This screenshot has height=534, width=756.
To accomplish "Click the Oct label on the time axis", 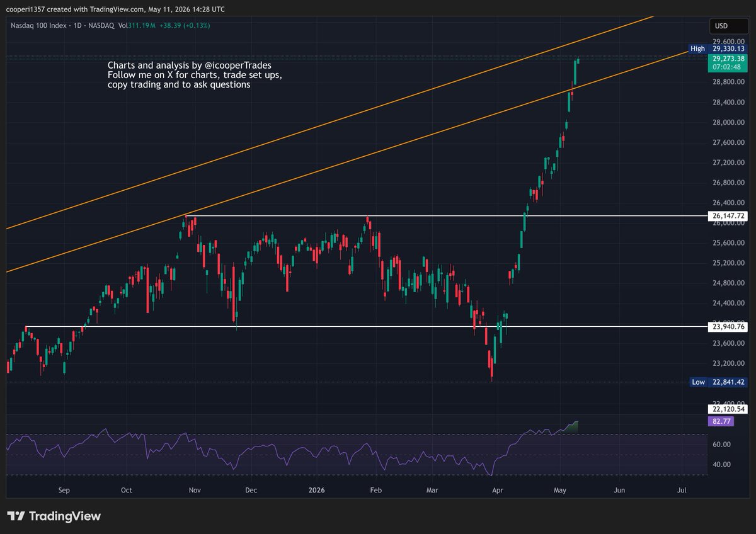I will [126, 489].
